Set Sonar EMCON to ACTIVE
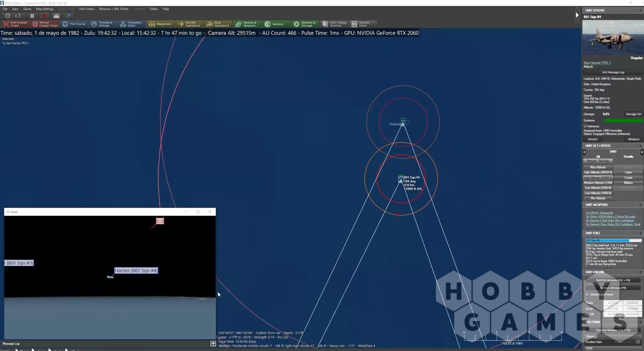 point(613,309)
